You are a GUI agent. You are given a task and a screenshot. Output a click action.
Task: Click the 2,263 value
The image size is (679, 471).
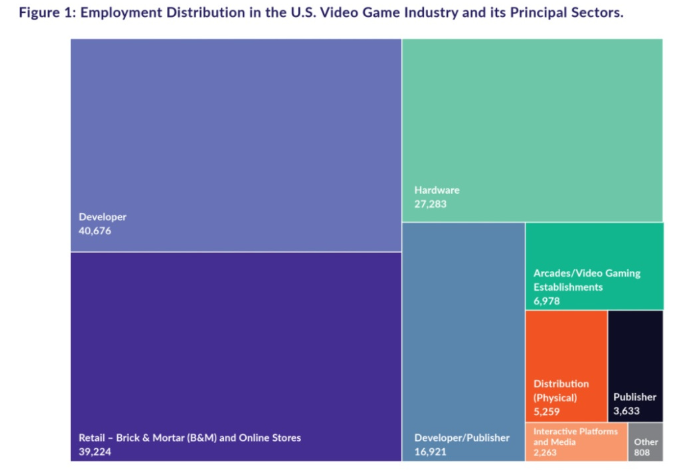[547, 453]
